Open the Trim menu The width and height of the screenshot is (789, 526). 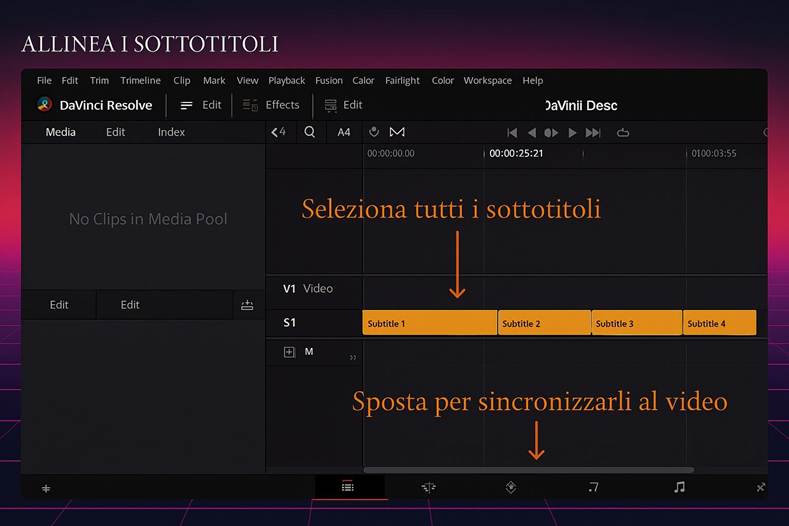point(99,81)
